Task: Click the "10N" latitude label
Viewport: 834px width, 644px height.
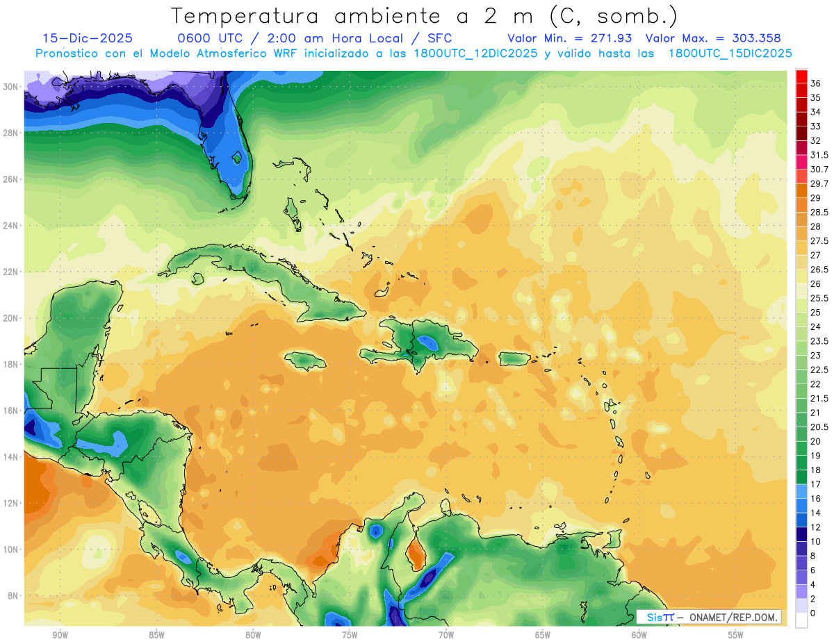Action: pyautogui.click(x=10, y=550)
